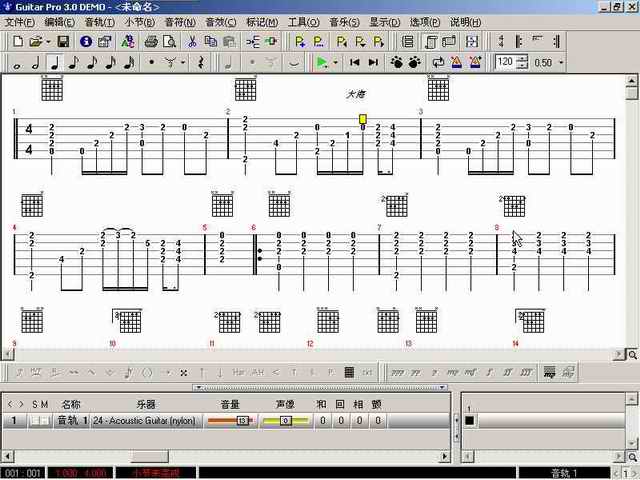640x480 pixels.
Task: Toggle the metronome icon
Action: [456, 62]
